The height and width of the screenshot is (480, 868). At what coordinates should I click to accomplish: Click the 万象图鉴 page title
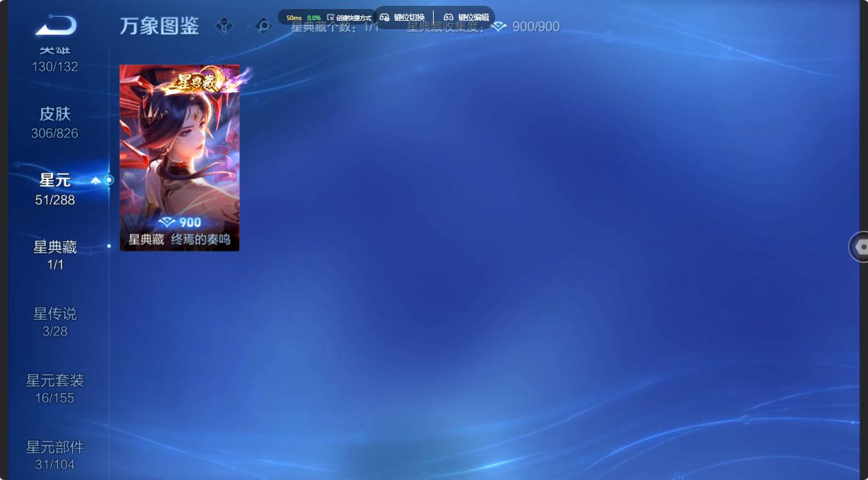159,26
